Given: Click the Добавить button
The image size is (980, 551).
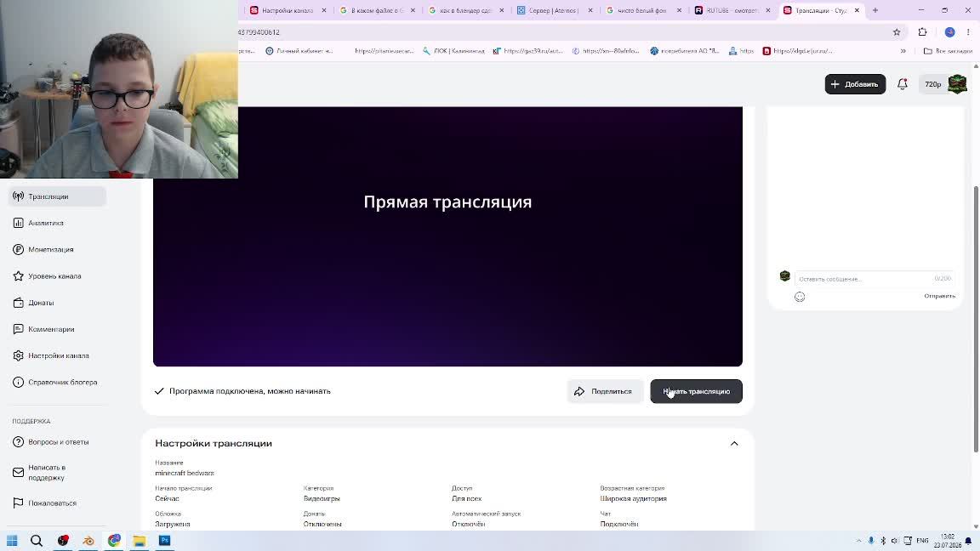Looking at the screenshot, I should click(855, 84).
